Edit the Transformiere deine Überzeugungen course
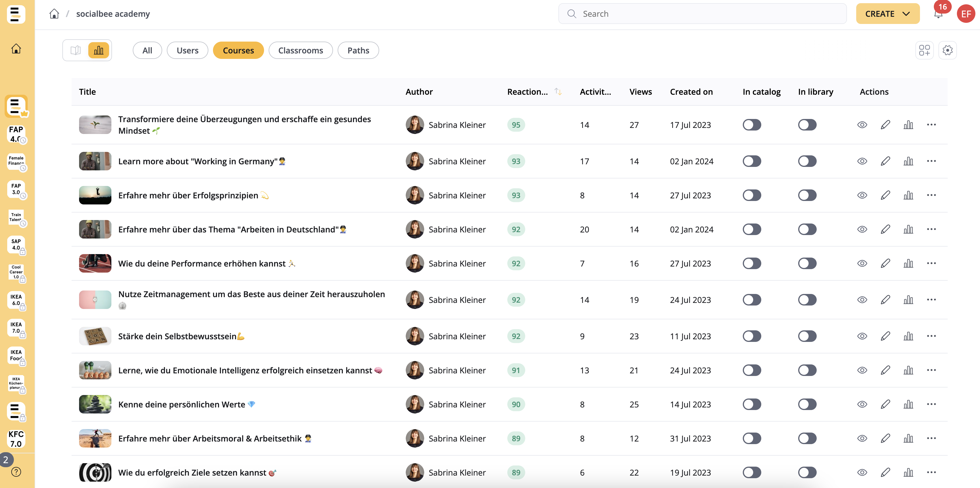 tap(885, 125)
